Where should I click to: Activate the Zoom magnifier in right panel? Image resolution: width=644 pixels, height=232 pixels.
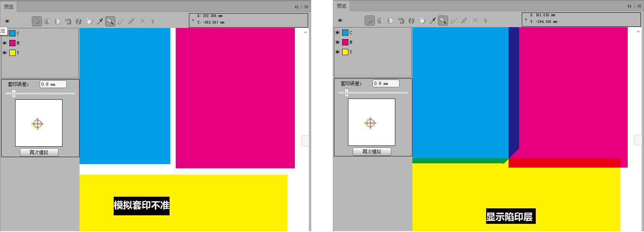tap(443, 21)
